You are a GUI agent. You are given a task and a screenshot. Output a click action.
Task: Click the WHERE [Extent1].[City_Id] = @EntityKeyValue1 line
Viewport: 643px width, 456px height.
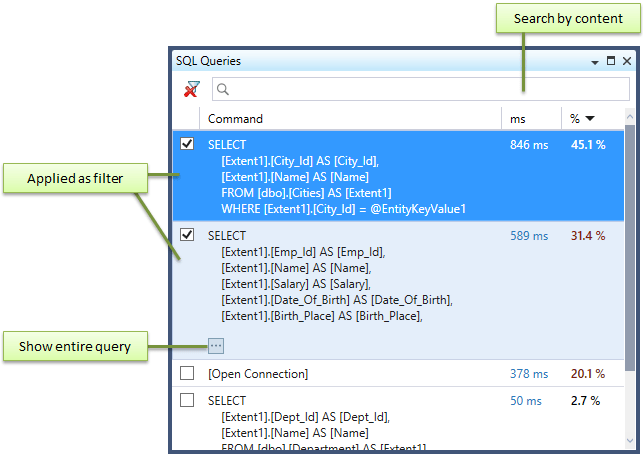tap(344, 209)
